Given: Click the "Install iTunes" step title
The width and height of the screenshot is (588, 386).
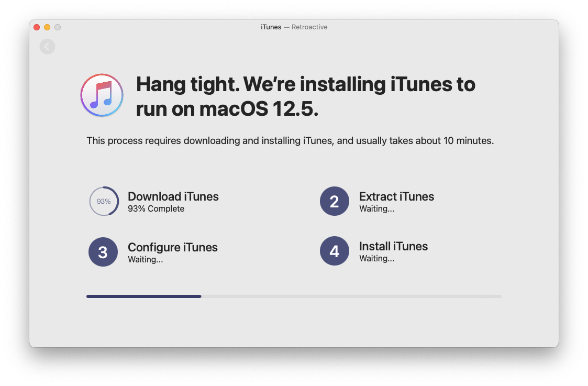Looking at the screenshot, I should (393, 247).
